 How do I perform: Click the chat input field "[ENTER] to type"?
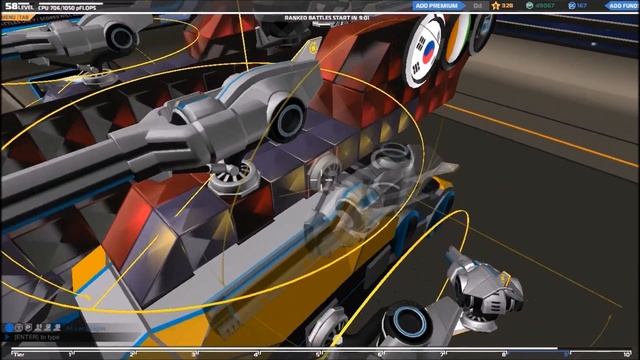click(x=37, y=337)
